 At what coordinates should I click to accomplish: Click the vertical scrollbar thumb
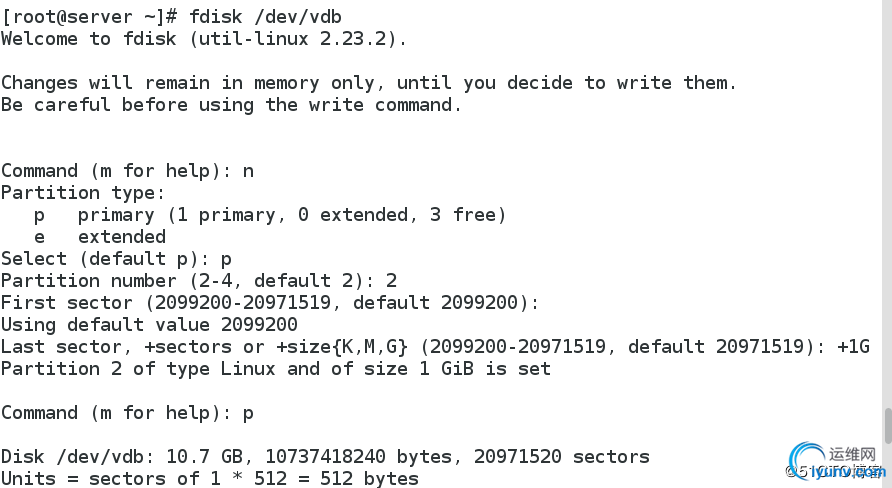(x=888, y=425)
